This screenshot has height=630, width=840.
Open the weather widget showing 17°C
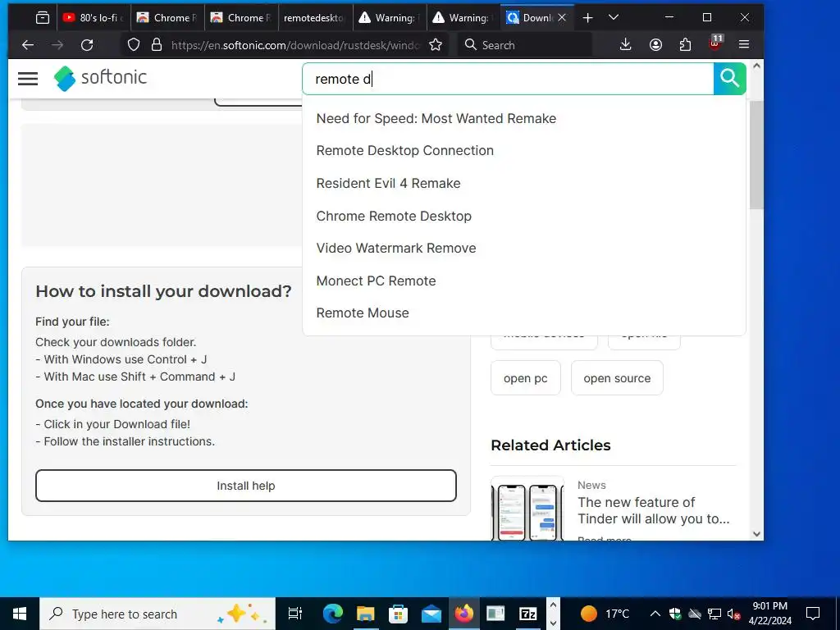(x=605, y=614)
